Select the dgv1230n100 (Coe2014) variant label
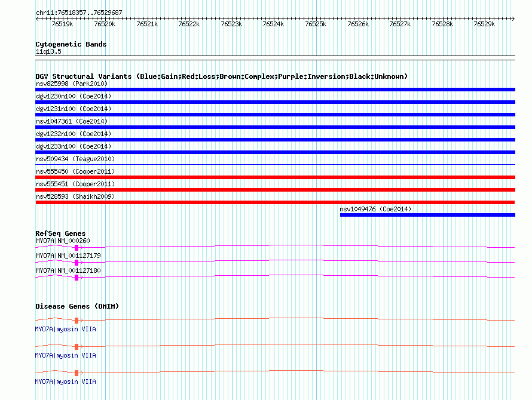 click(x=74, y=96)
